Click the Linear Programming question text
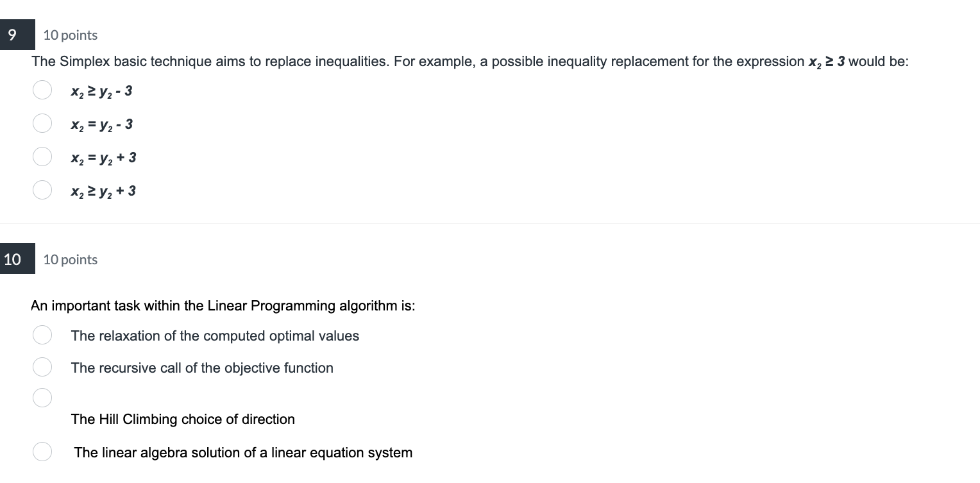The image size is (980, 483). point(223,306)
